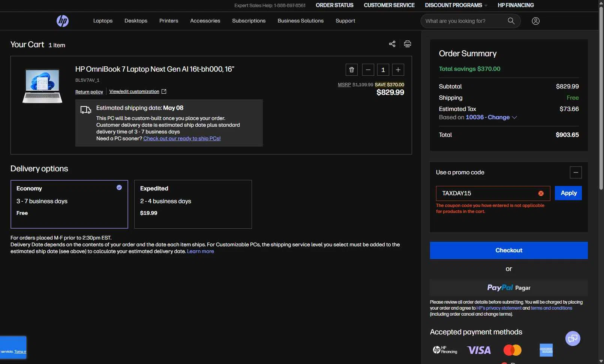Screen dimensions: 604x364
Task: Expand the tax zip code Change chevron
Action: [x=514, y=117]
